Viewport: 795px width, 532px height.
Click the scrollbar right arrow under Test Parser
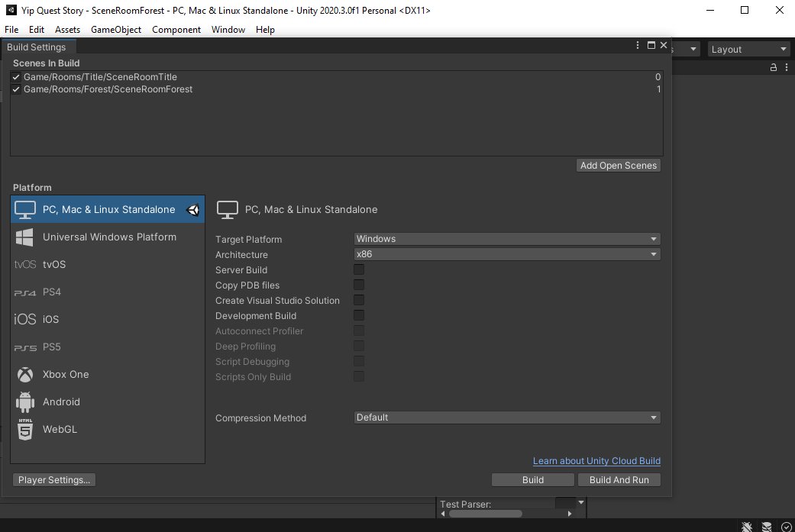(x=570, y=514)
